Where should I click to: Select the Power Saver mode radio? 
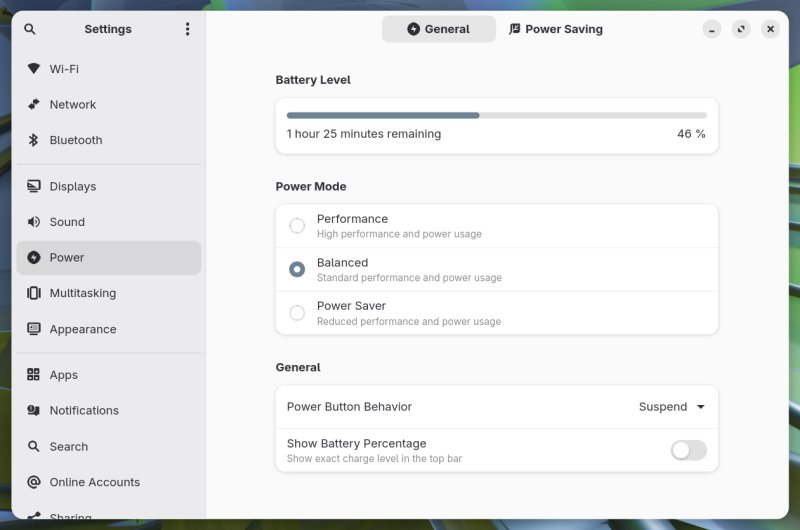click(x=297, y=313)
